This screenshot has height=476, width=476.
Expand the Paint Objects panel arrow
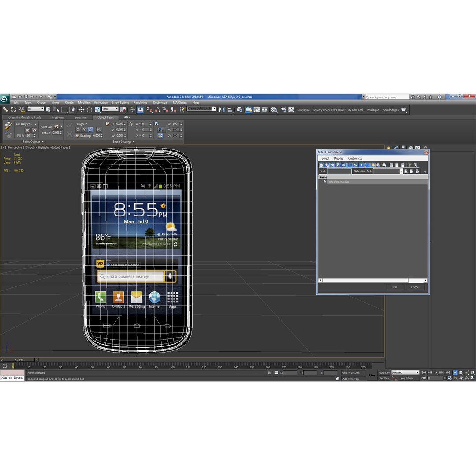click(43, 142)
